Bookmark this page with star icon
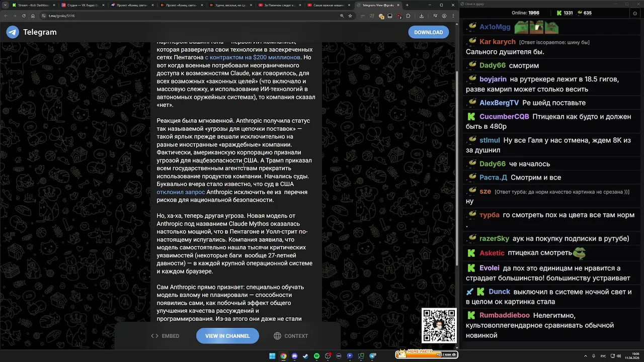Screen dimensions: 644x362 350,16
